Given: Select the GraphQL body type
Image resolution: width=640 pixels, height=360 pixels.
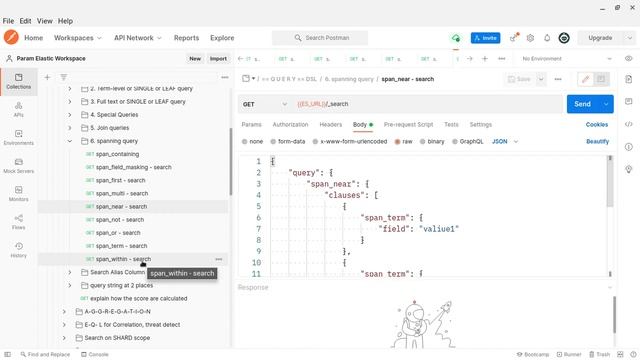Looking at the screenshot, I should [x=455, y=142].
